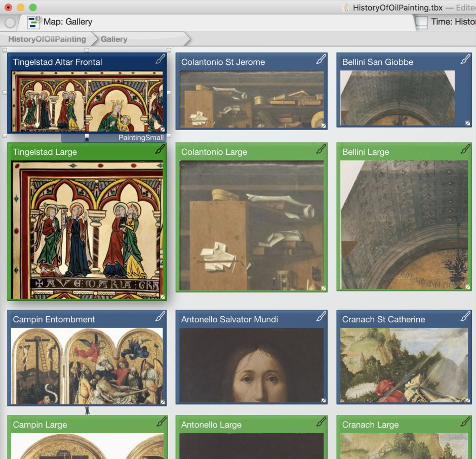This screenshot has width=476, height=459.
Task: Click the paintbrush badge on Bellini San Giobbe
Action: (465, 59)
